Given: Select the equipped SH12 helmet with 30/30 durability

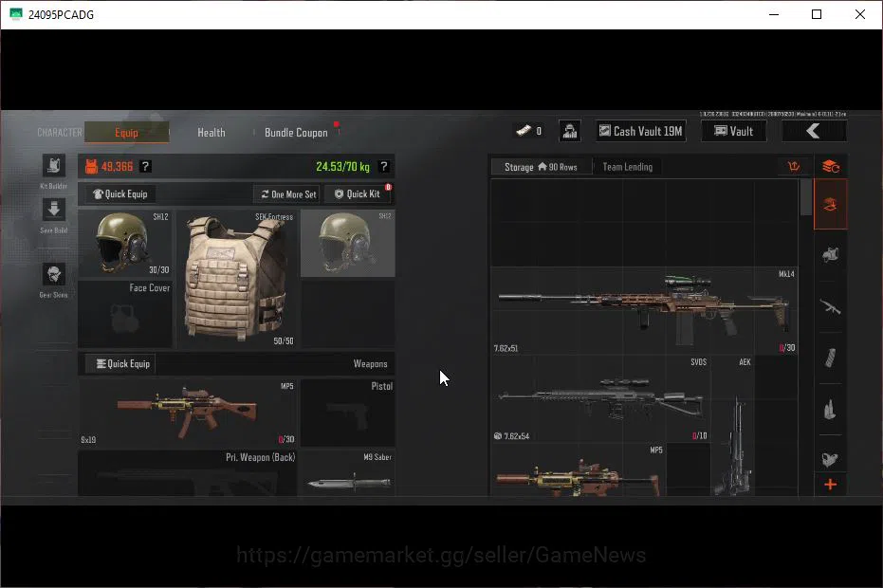Looking at the screenshot, I should coord(125,244).
